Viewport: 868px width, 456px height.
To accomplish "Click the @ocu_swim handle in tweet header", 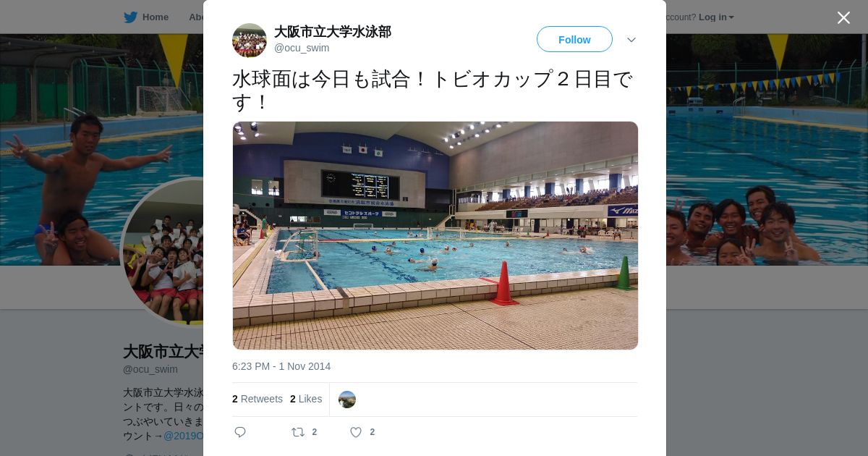I will tap(302, 48).
